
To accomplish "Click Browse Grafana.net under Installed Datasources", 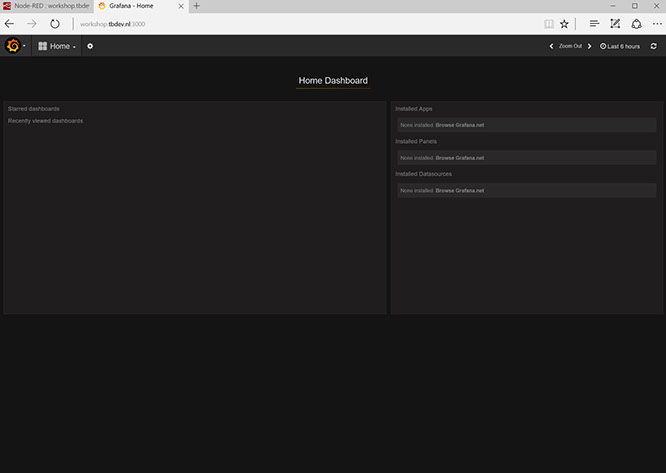I will pos(460,191).
